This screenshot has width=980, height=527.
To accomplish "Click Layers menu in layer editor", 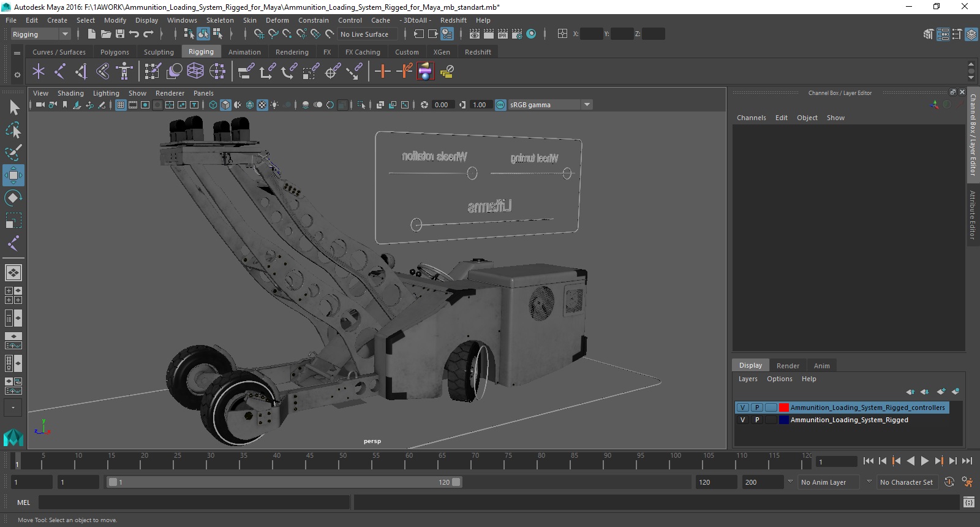I will [x=748, y=379].
